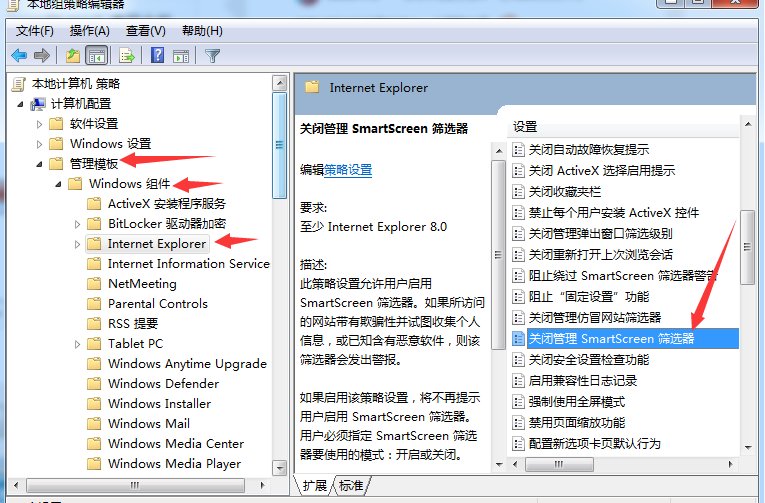765x503 pixels.
Task: Select 关闭管理弹出窗口筛选级别 policy
Action: tap(601, 234)
